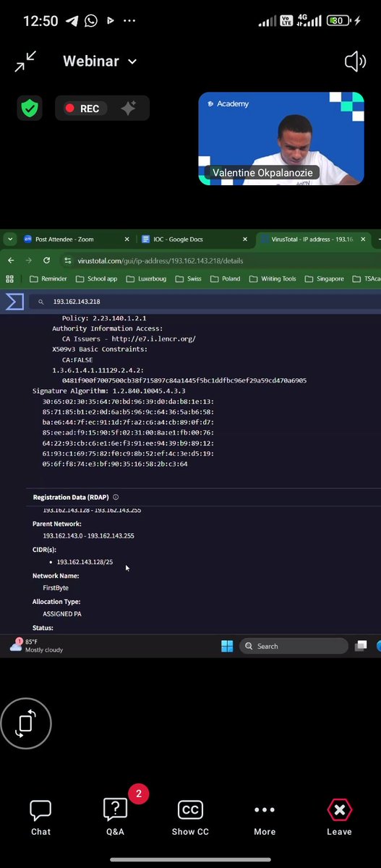Click the CIDR value 193.162.143.128/25
The height and width of the screenshot is (868, 381).
(85, 562)
